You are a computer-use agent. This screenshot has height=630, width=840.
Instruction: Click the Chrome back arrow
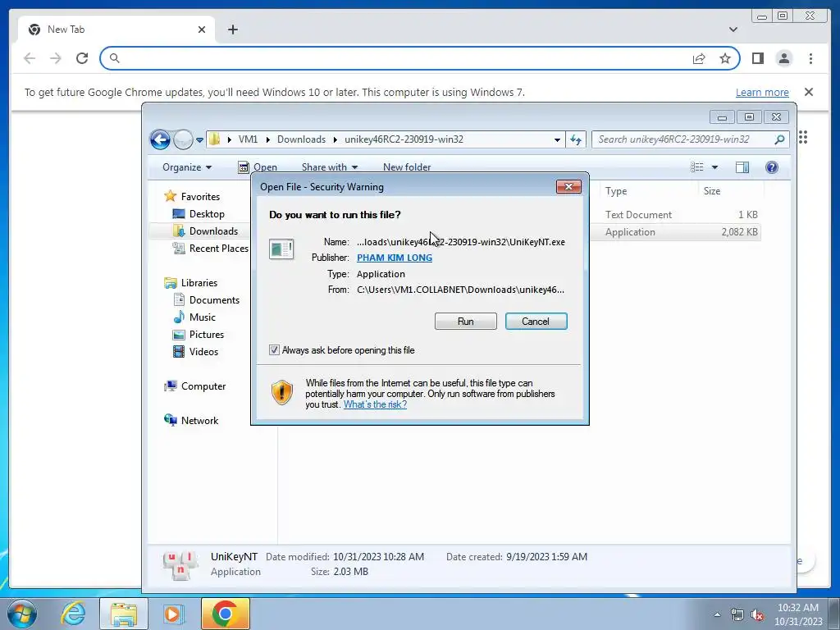pos(30,58)
